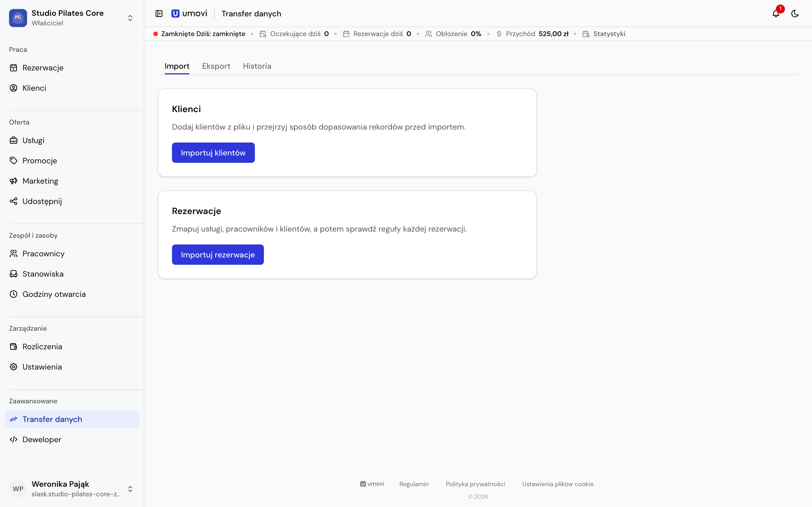Click the Importuj klientów button
Image resolution: width=812 pixels, height=507 pixels.
[x=213, y=153]
